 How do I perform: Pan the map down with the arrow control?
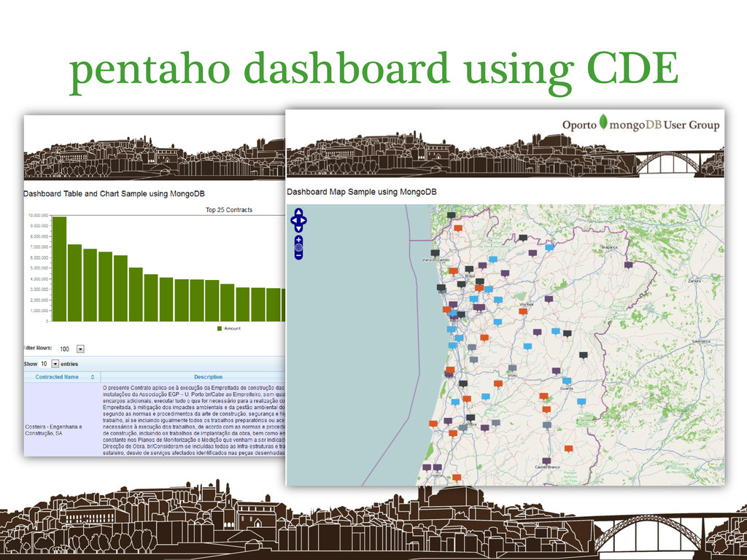[298, 228]
